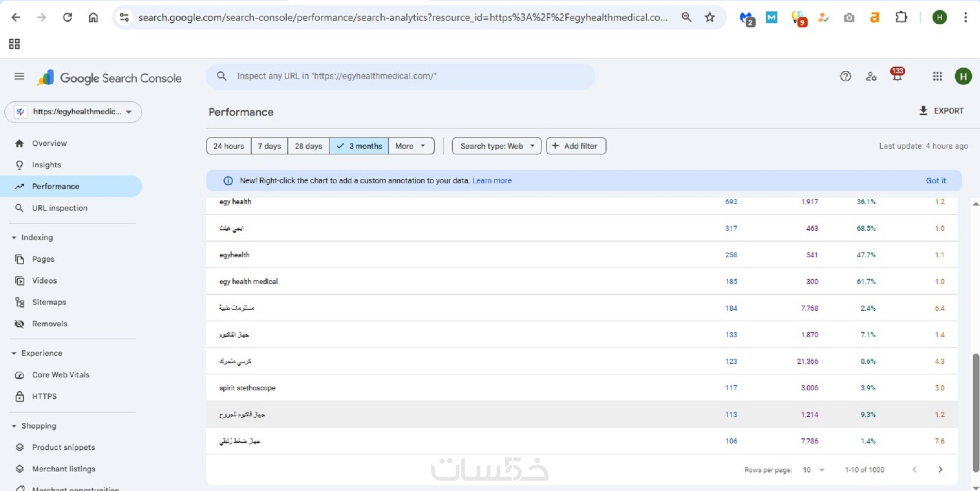Viewport: 980px width, 491px height.
Task: Click the page vertical scrollbar thumb
Action: (975, 412)
